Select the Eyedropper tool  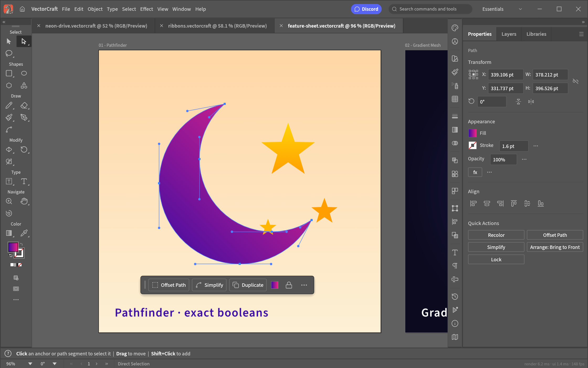point(24,233)
